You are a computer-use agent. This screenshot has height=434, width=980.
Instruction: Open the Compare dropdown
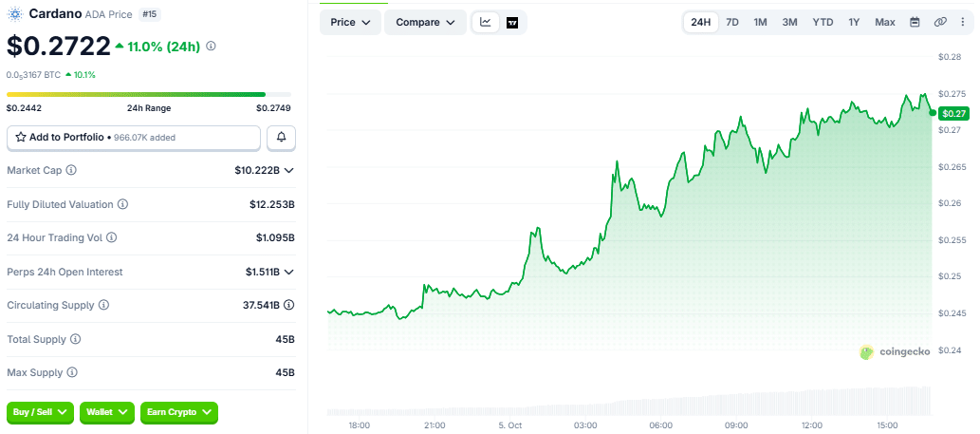(426, 23)
